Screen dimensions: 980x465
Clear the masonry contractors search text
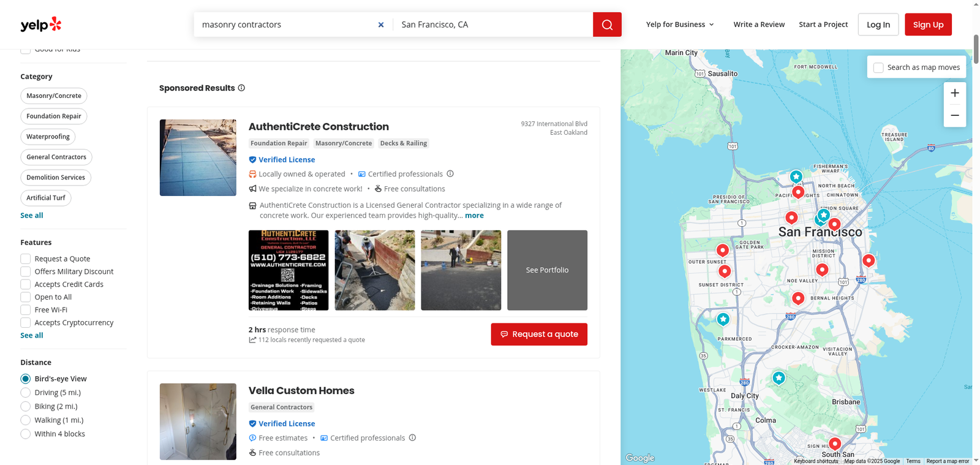381,25
